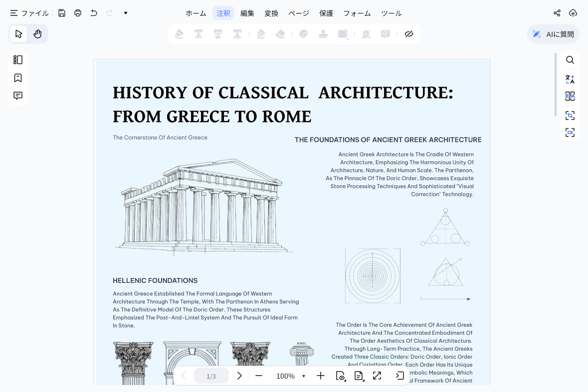588x392 pixels.
Task: Select the strikethrough text tool
Action: pyautogui.click(x=218, y=34)
